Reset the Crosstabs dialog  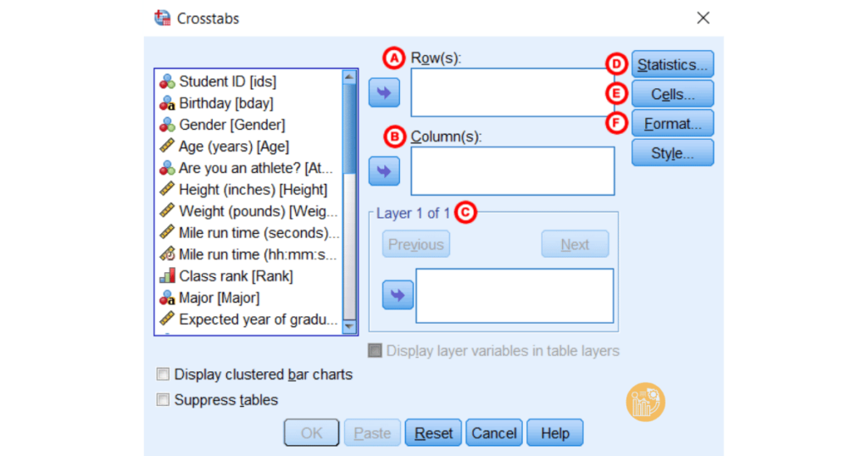[x=433, y=432]
